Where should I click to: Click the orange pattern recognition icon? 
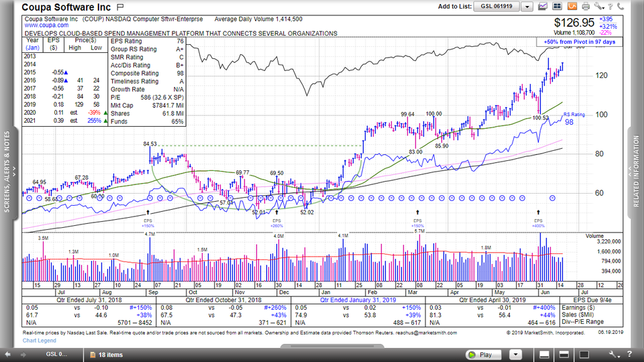click(x=572, y=6)
